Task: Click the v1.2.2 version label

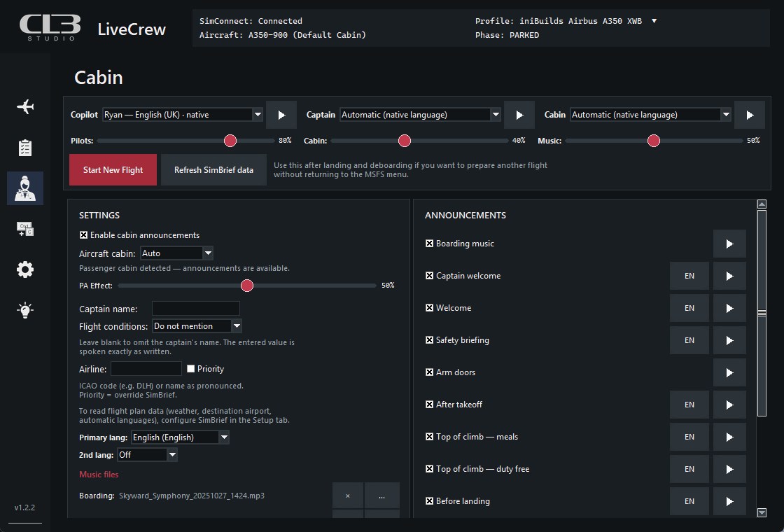Action: coord(24,507)
